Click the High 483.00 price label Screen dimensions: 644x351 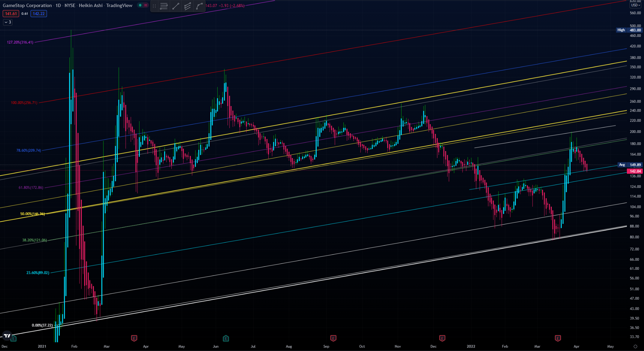[629, 30]
